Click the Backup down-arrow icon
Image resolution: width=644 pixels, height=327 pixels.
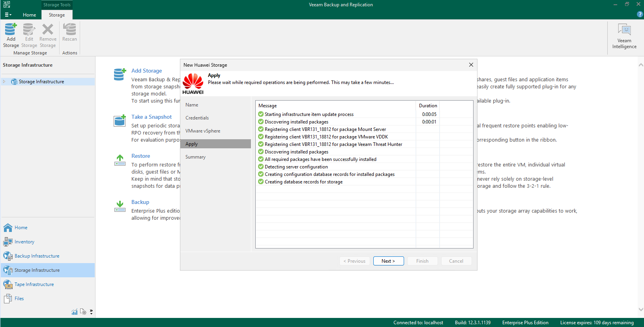120,206
